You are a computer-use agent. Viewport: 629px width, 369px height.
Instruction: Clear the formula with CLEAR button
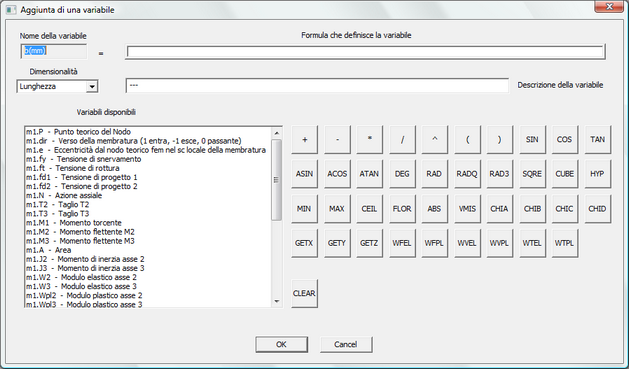tap(304, 294)
